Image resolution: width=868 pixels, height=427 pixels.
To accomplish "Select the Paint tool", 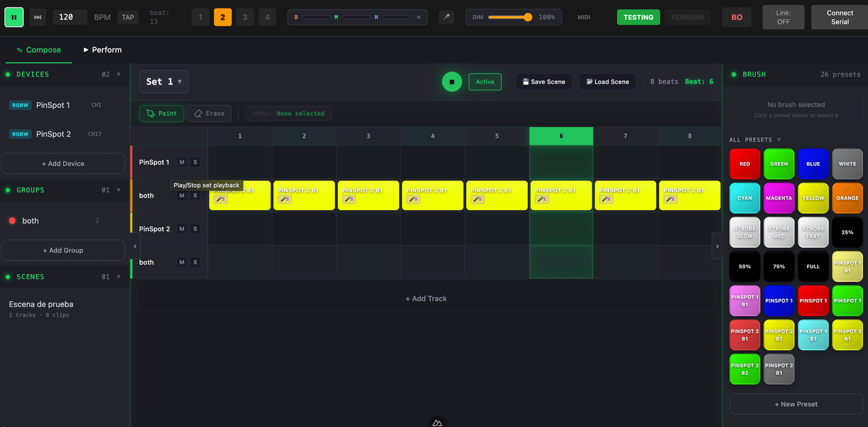I will (161, 113).
